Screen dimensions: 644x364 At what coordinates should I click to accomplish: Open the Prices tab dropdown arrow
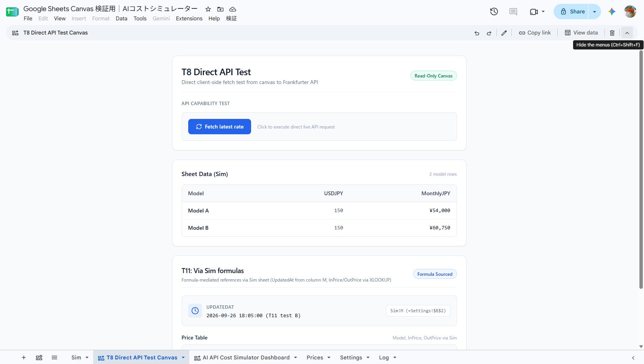coord(329,357)
